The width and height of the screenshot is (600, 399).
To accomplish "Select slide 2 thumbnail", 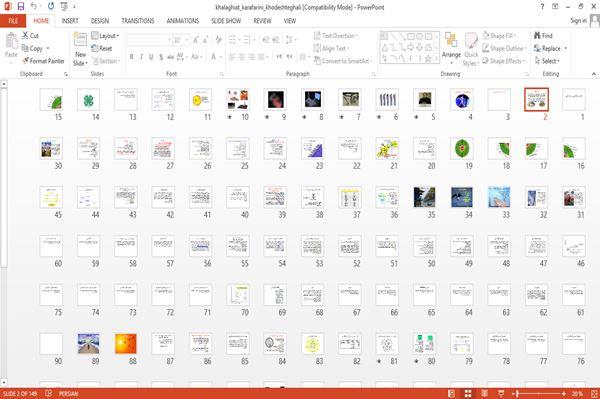I will (x=536, y=99).
